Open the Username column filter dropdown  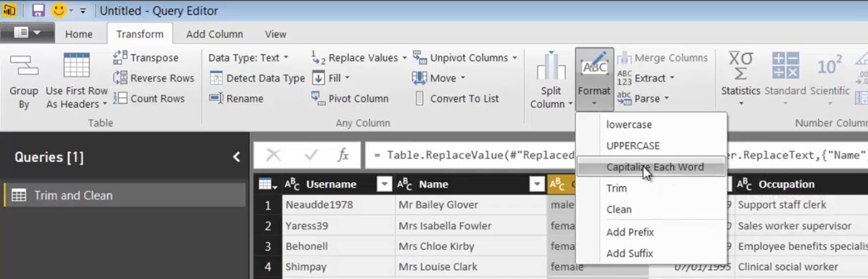(x=384, y=184)
